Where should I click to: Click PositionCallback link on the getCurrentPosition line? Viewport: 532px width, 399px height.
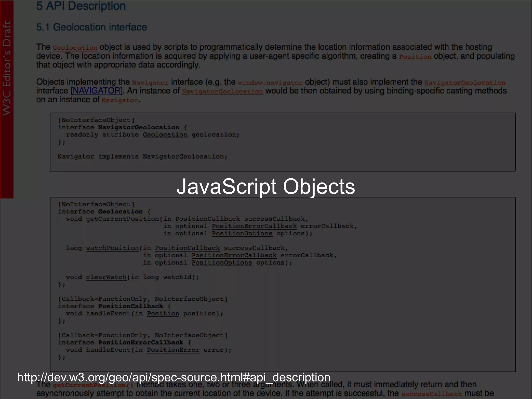coord(208,219)
